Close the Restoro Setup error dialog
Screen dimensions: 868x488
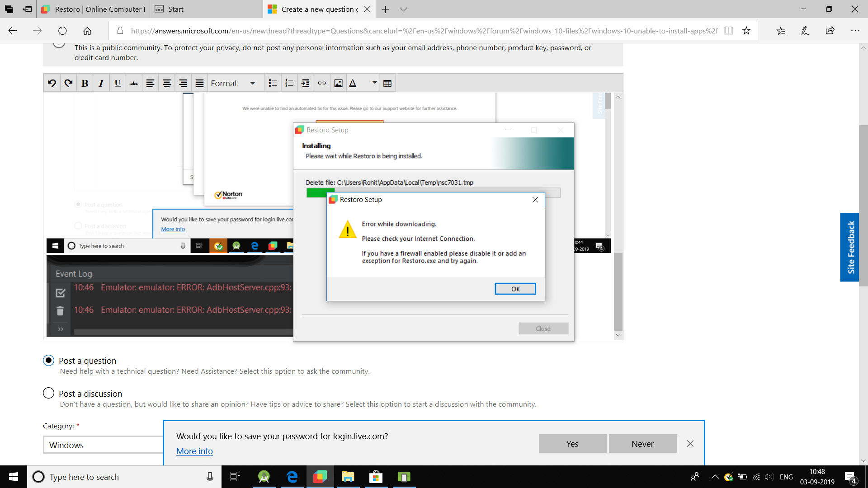[x=535, y=200]
